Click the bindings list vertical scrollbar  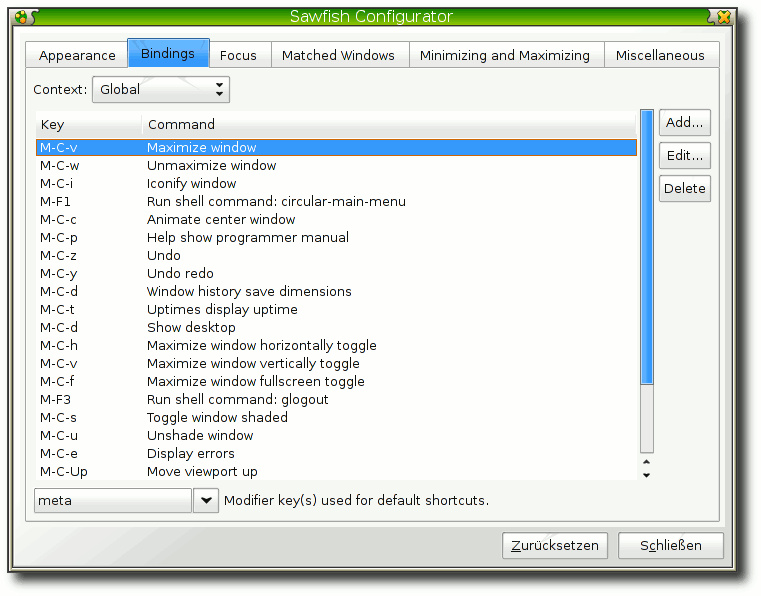click(x=647, y=250)
